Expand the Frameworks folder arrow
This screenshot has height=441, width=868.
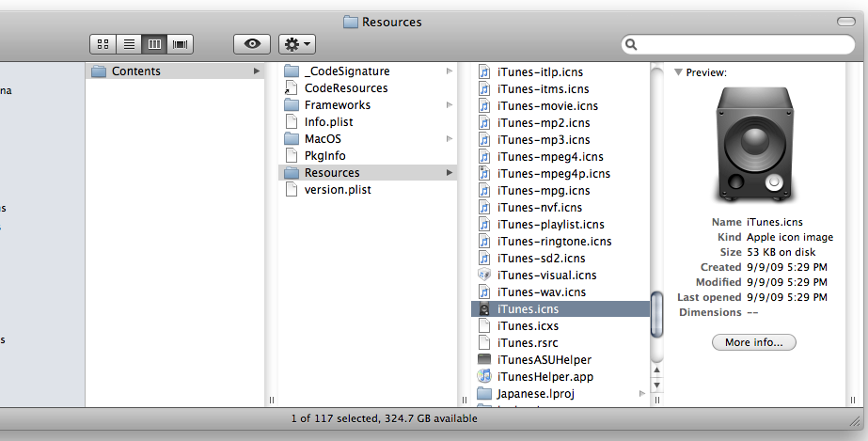(449, 104)
